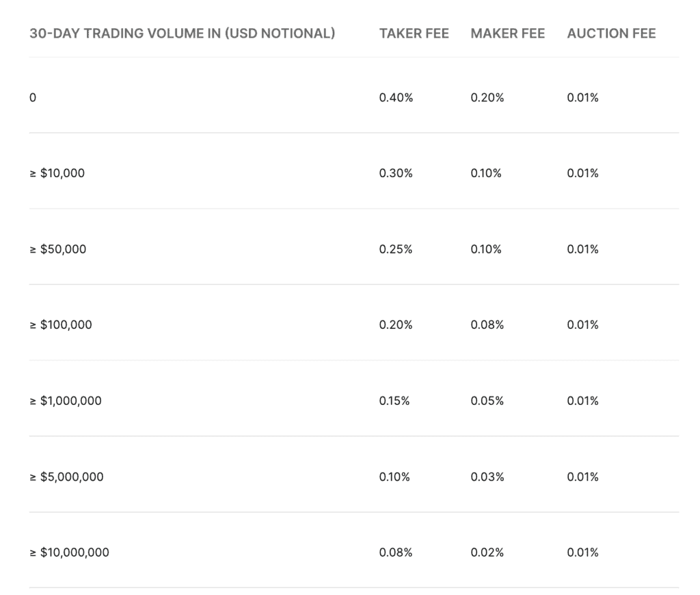This screenshot has height=595, width=700.
Task: Click the Taker Fee column header
Action: 414,34
